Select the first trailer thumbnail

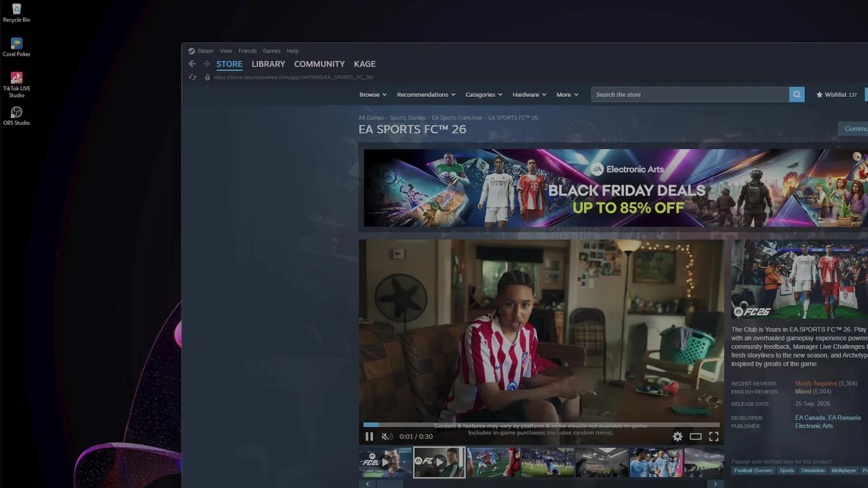pos(385,462)
